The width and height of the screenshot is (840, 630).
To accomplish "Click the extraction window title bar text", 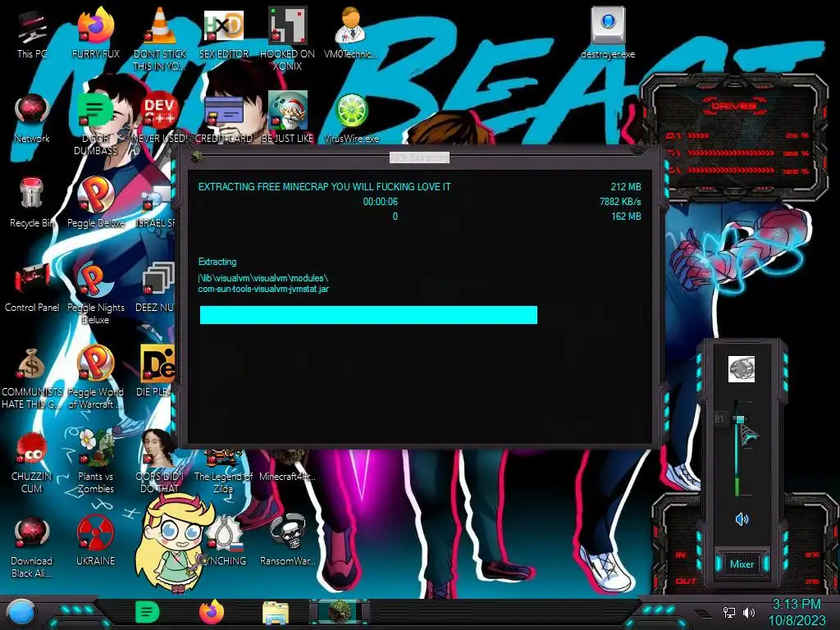I will click(419, 157).
